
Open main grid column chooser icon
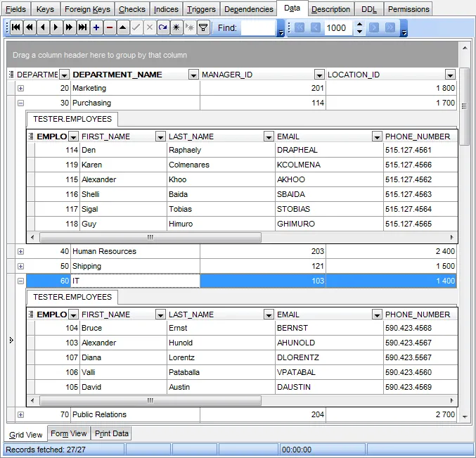[x=11, y=75]
